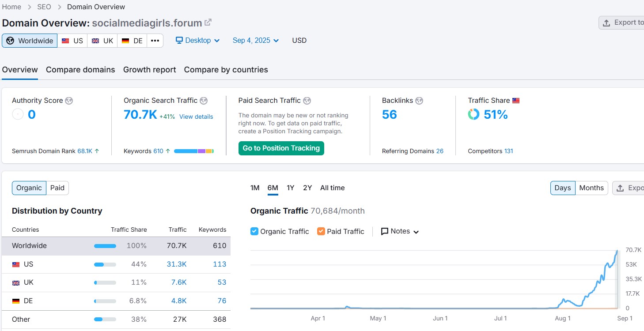This screenshot has height=331, width=644.
Task: Open the Sep 4, 2025 date dropdown
Action: click(256, 41)
